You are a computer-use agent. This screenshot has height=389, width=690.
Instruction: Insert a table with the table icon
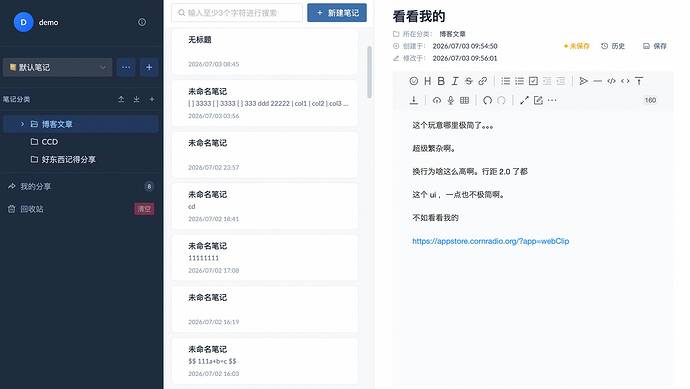pos(464,100)
